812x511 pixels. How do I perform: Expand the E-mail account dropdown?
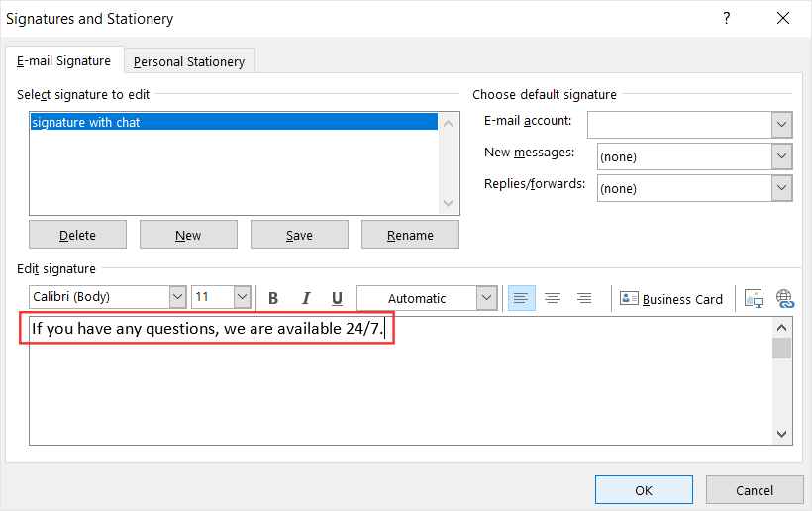coord(782,125)
